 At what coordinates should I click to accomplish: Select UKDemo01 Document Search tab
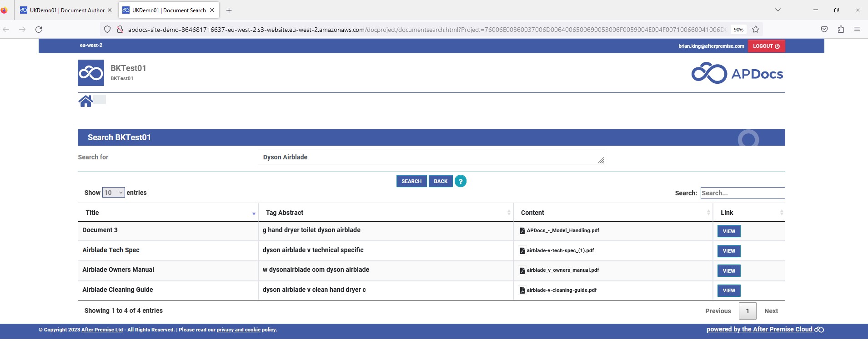click(169, 10)
